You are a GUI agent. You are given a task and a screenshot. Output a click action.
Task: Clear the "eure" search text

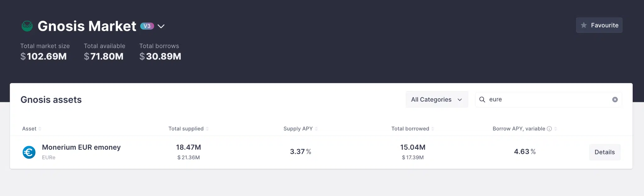(x=615, y=100)
